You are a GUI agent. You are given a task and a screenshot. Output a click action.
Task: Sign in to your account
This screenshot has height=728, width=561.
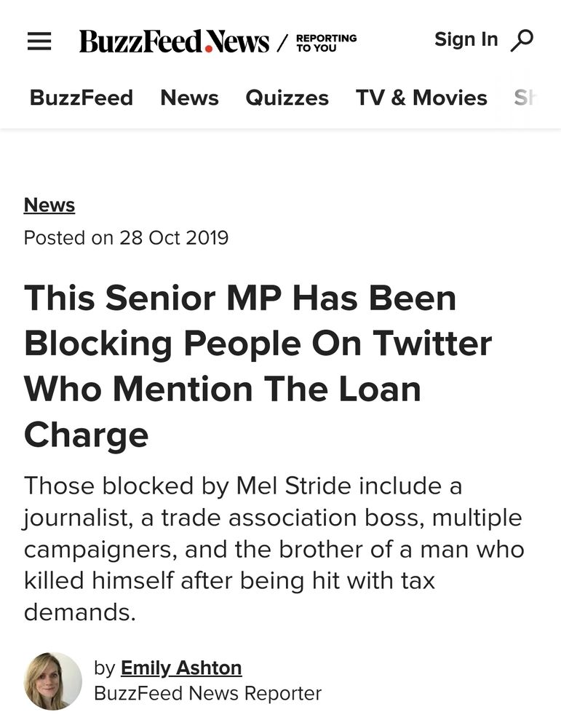coord(466,39)
